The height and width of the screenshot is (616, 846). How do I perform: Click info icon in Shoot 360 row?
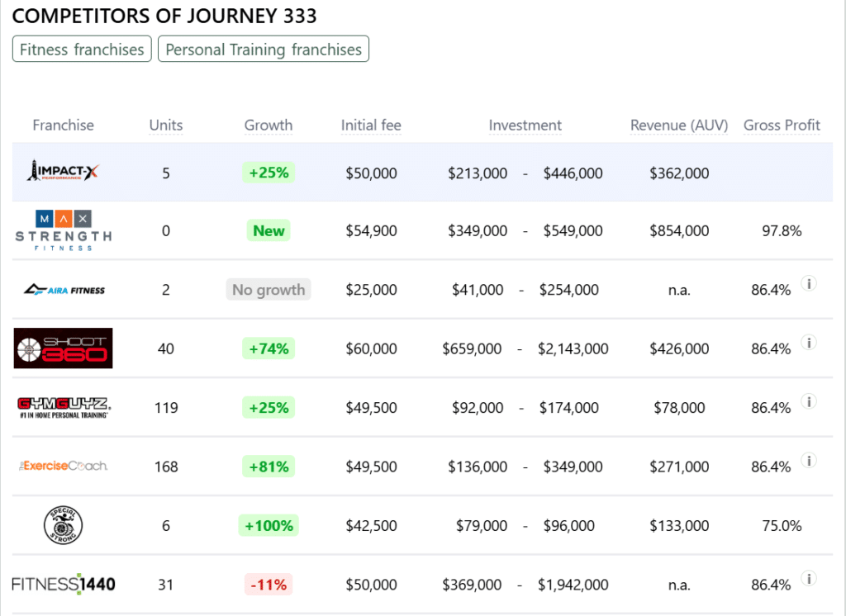point(808,342)
